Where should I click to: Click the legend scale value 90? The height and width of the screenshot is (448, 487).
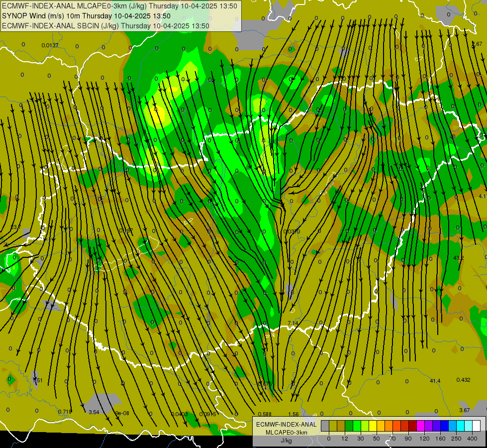pos(408,439)
